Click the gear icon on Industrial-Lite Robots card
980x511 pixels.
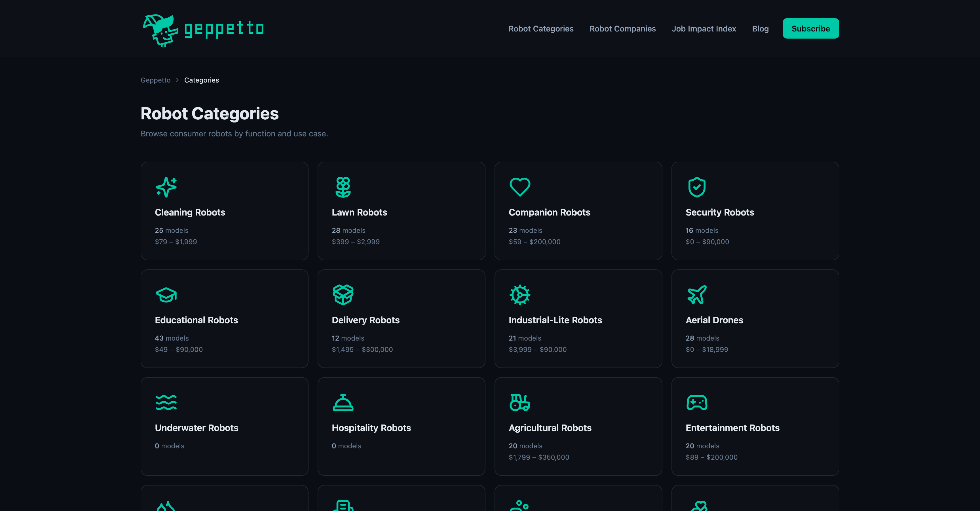click(520, 295)
